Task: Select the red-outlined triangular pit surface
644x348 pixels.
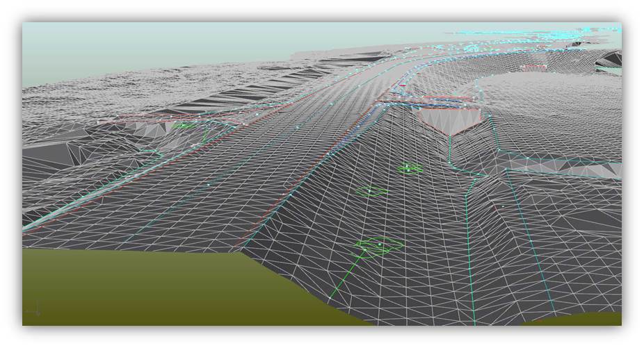Action: tap(450, 121)
